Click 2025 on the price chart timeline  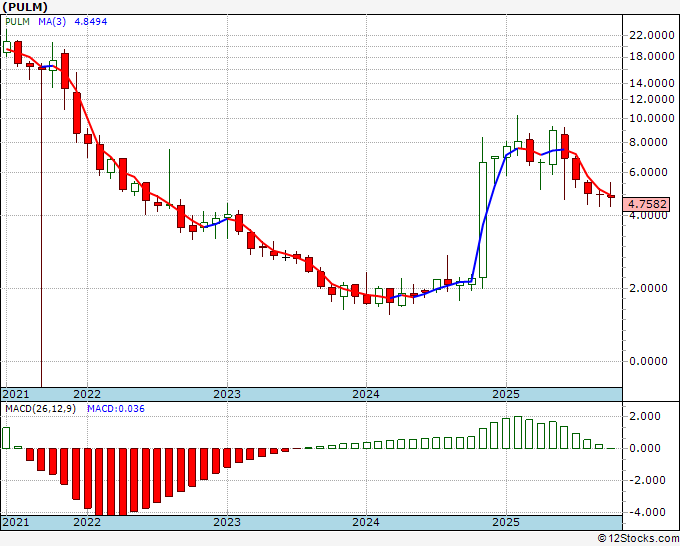[x=506, y=394]
